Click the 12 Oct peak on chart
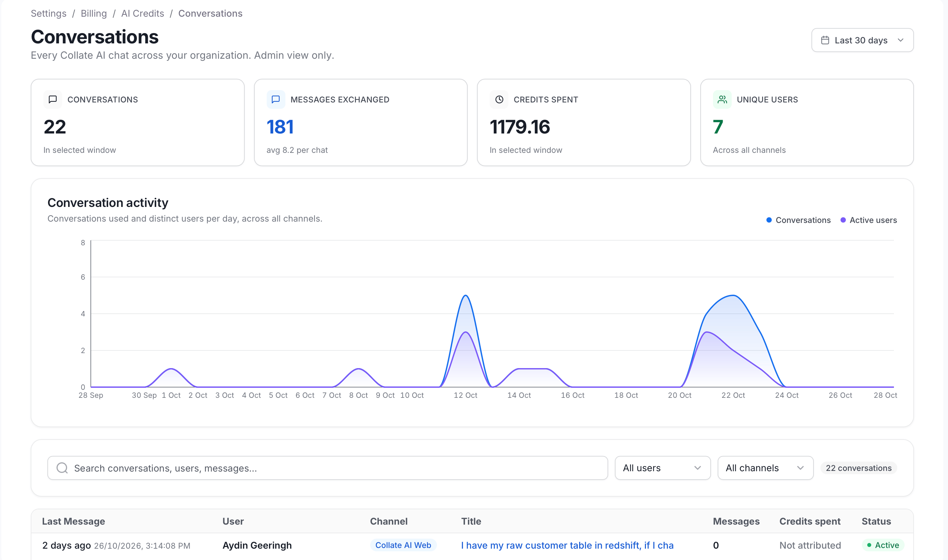The image size is (948, 560). pyautogui.click(x=466, y=295)
